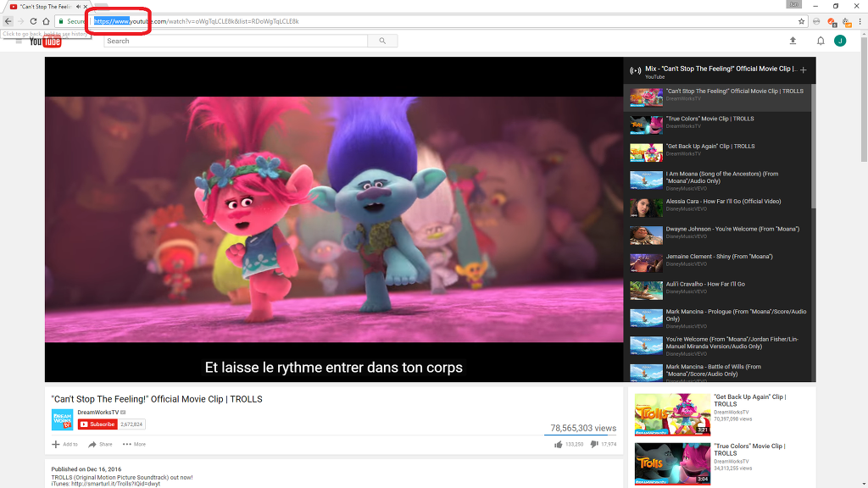The height and width of the screenshot is (488, 868).
Task: Expand the Share options
Action: (x=100, y=444)
